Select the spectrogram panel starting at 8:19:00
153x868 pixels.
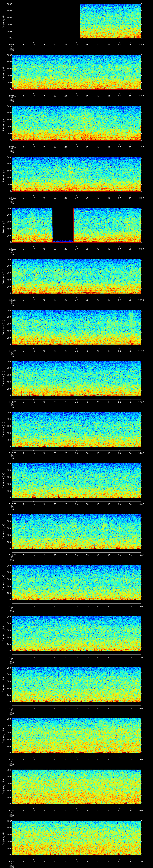pyautogui.click(x=77, y=787)
